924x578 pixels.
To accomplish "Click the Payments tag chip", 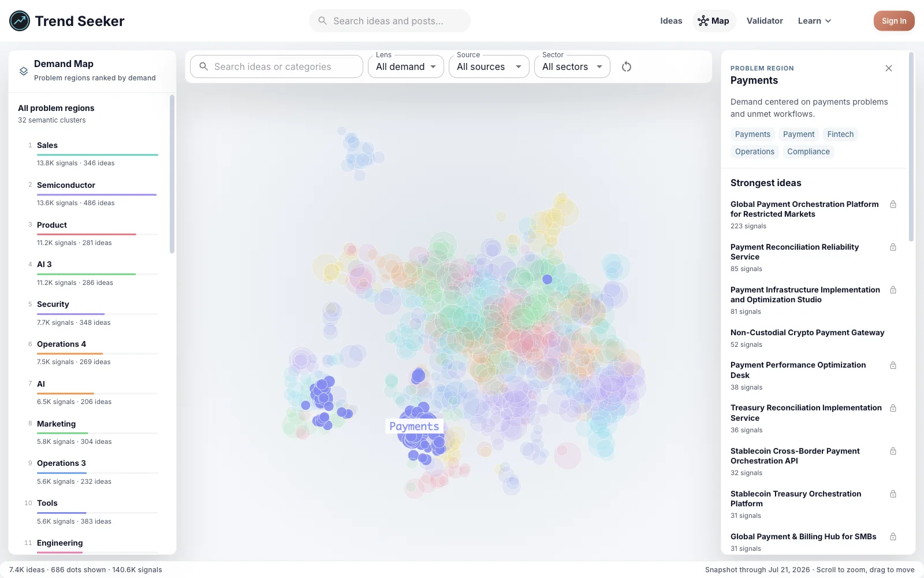I will (752, 134).
